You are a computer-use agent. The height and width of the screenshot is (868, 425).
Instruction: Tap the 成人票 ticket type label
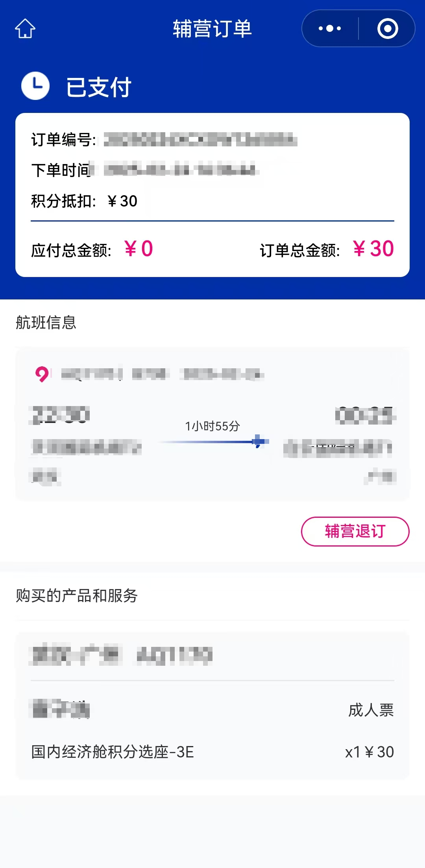coord(371,710)
